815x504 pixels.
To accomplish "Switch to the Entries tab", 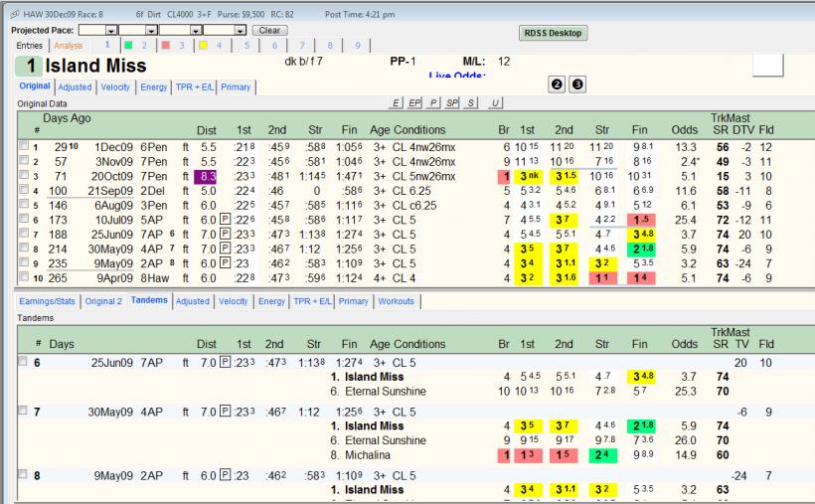I will (x=29, y=46).
